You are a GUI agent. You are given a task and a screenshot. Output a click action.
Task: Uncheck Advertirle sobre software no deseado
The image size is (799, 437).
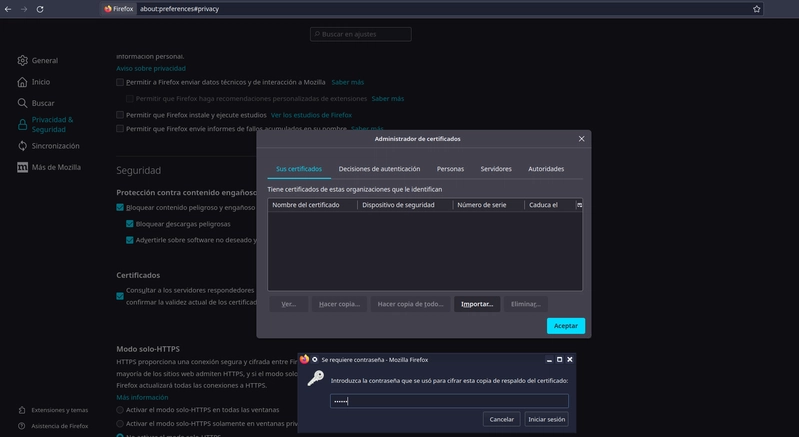(x=130, y=240)
